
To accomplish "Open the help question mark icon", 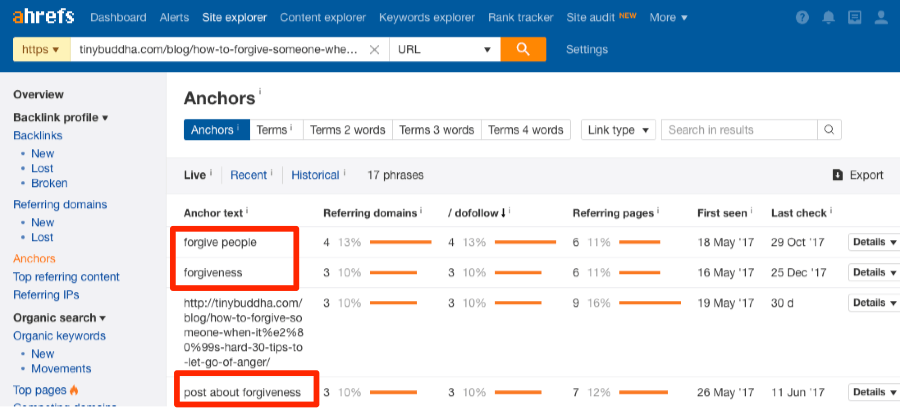I will [x=802, y=18].
